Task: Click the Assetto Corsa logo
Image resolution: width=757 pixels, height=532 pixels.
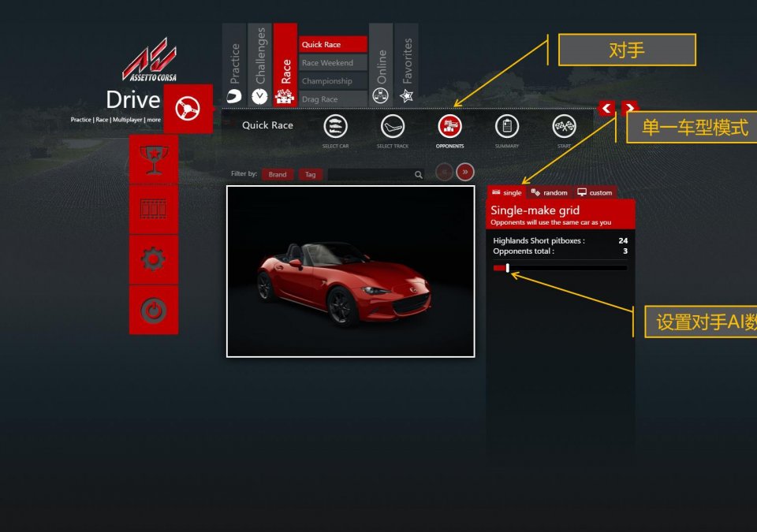Action: click(150, 60)
